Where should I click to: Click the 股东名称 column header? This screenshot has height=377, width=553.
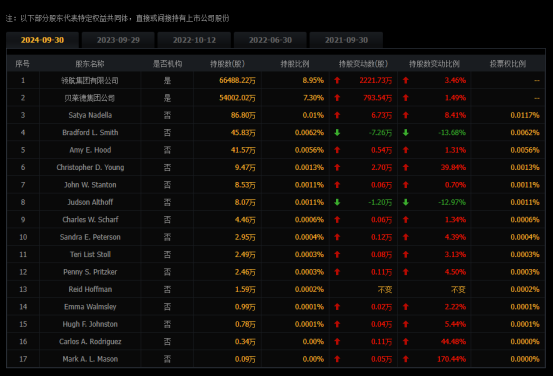90,64
